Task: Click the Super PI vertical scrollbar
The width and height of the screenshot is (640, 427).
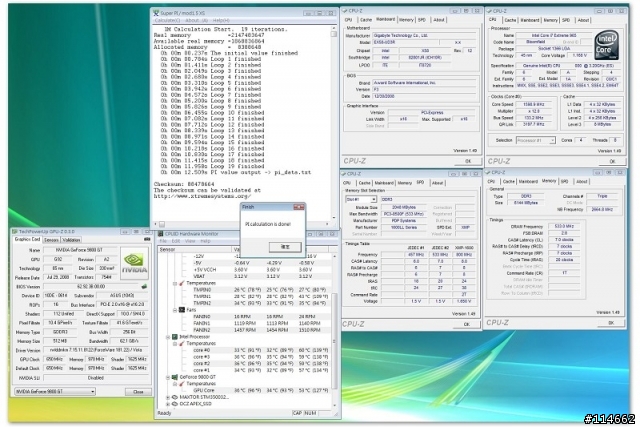Action: [x=333, y=122]
